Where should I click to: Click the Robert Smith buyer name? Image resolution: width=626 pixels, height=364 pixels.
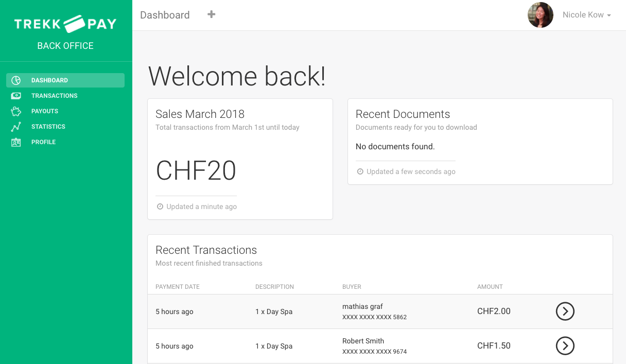(x=363, y=341)
